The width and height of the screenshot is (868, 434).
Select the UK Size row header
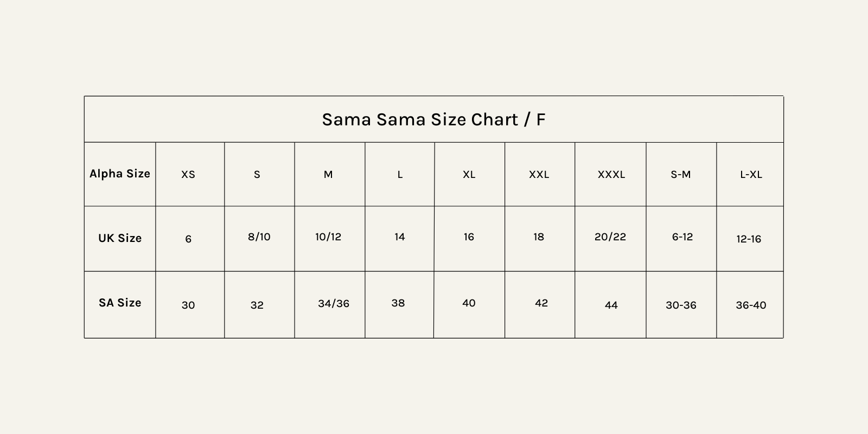point(120,238)
